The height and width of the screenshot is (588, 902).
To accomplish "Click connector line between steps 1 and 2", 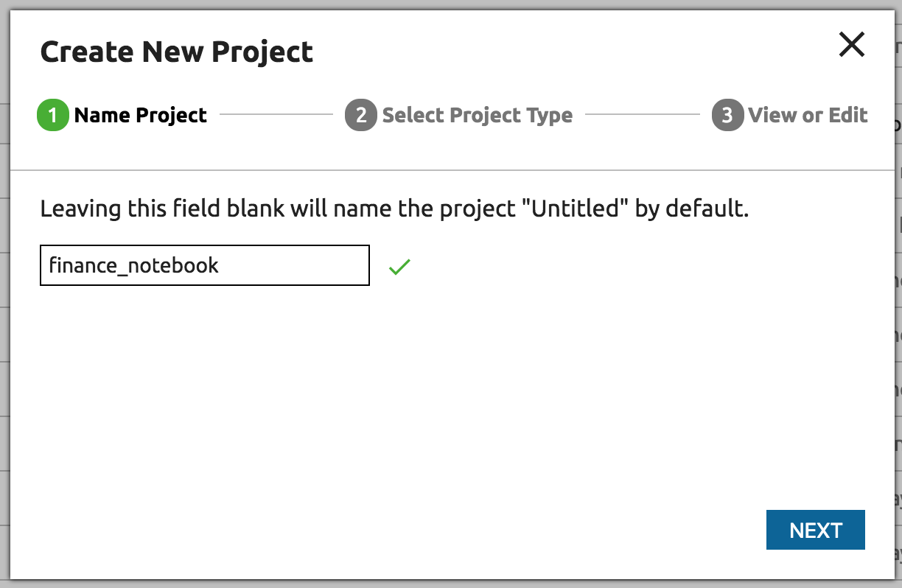I will coord(276,115).
